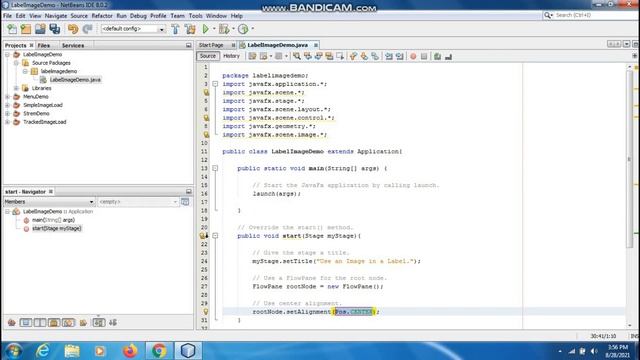Screen dimensions: 640x360
Task: Toggle Show Static Members filter in Navigator
Action: pyautogui.click(x=40, y=322)
